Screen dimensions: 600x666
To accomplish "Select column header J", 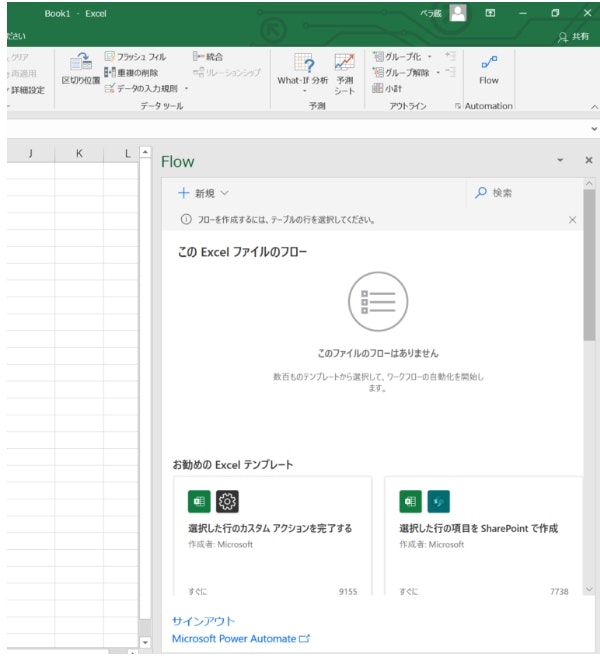I will (31, 154).
